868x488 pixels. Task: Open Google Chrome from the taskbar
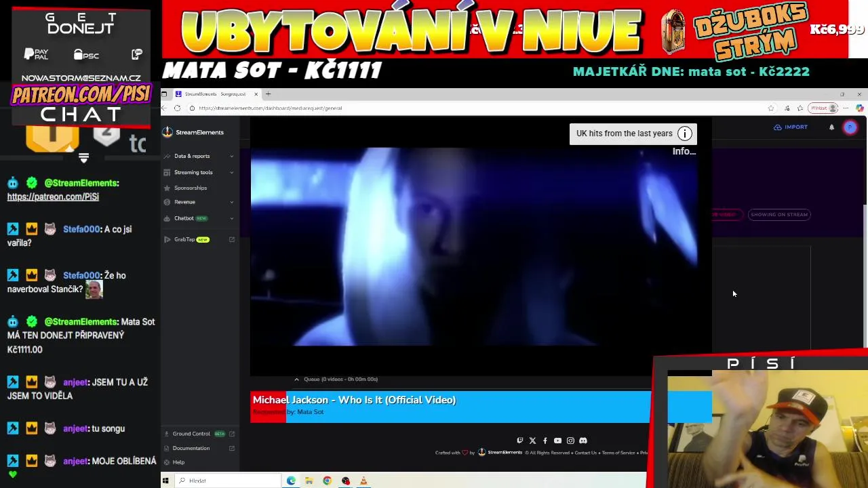327,481
